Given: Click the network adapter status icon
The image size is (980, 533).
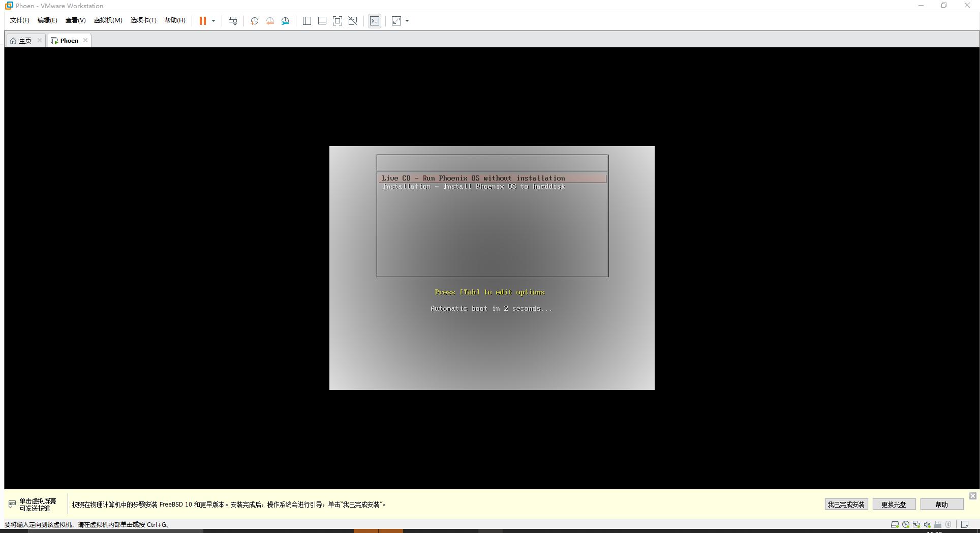Looking at the screenshot, I should click(916, 524).
